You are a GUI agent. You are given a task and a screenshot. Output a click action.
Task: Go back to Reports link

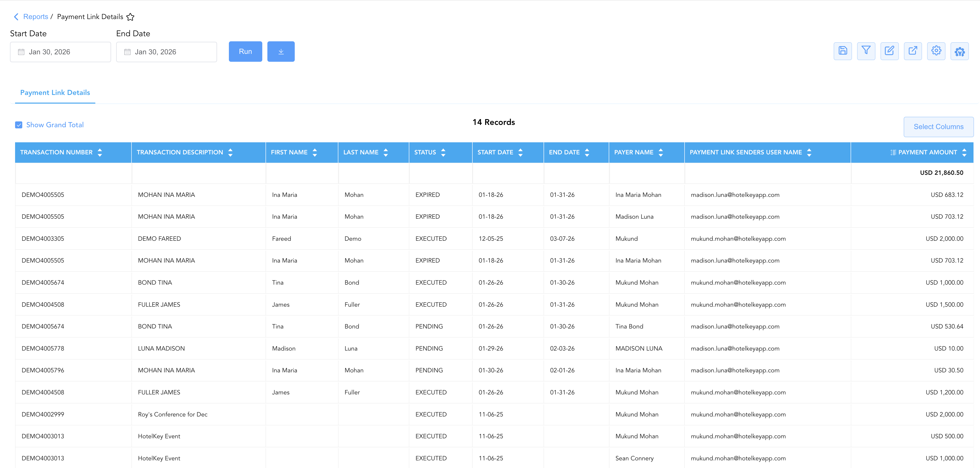[x=36, y=17]
